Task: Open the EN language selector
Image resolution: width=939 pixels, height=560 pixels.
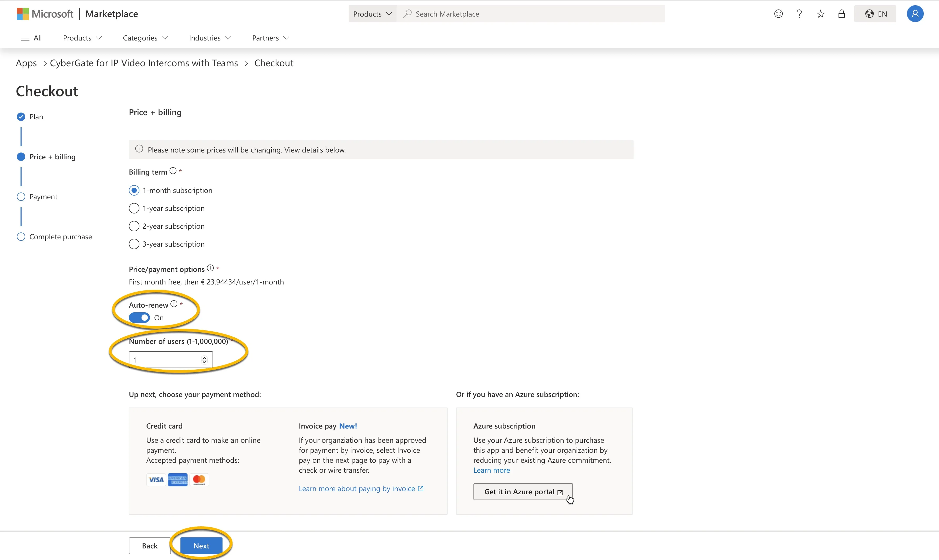Action: 875,14
